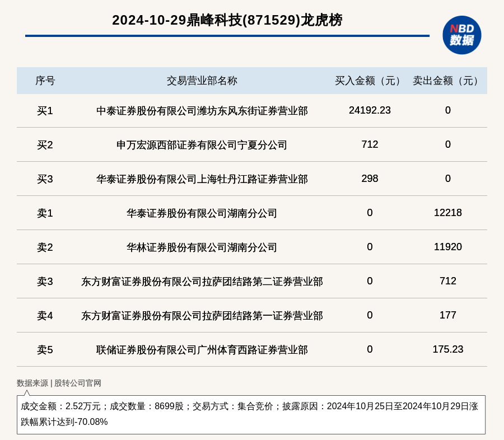Screen dimensions: 504x440
Task: Select 东方财富证券 拉萨团结路第二证券营业部
Action: (202, 281)
